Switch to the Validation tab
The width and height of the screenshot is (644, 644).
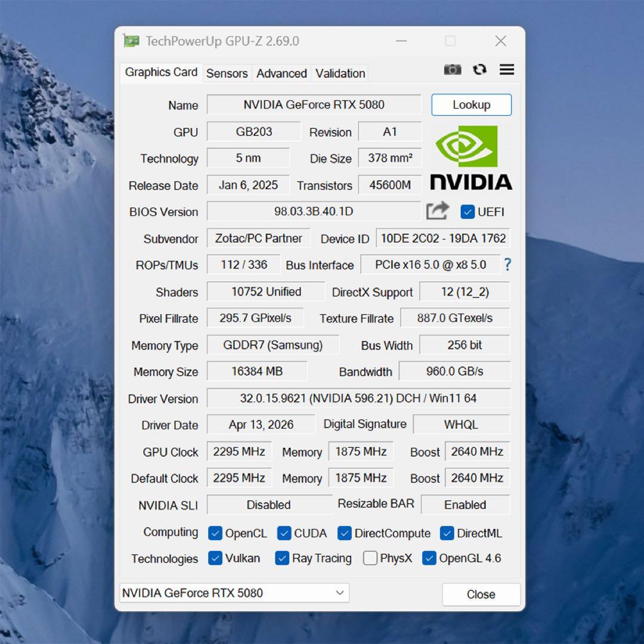(x=340, y=73)
